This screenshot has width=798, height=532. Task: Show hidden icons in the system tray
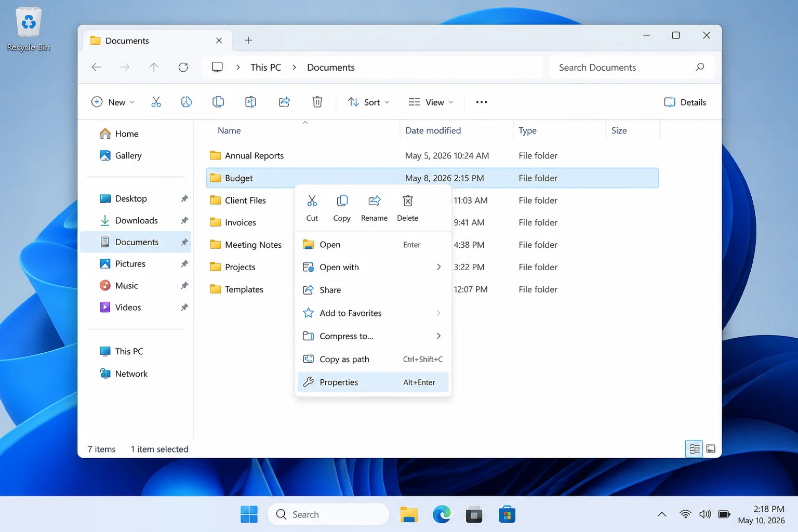(x=662, y=514)
